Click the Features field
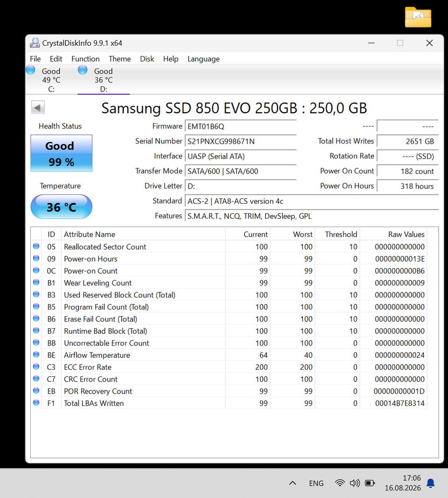 pyautogui.click(x=312, y=216)
